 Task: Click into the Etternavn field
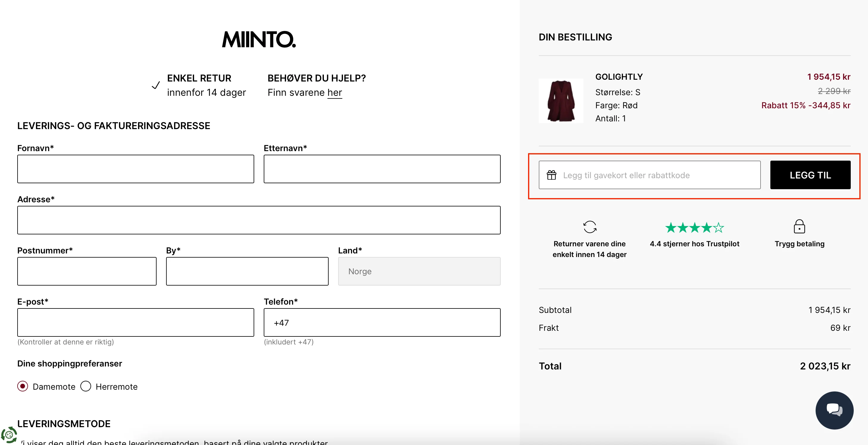(382, 169)
